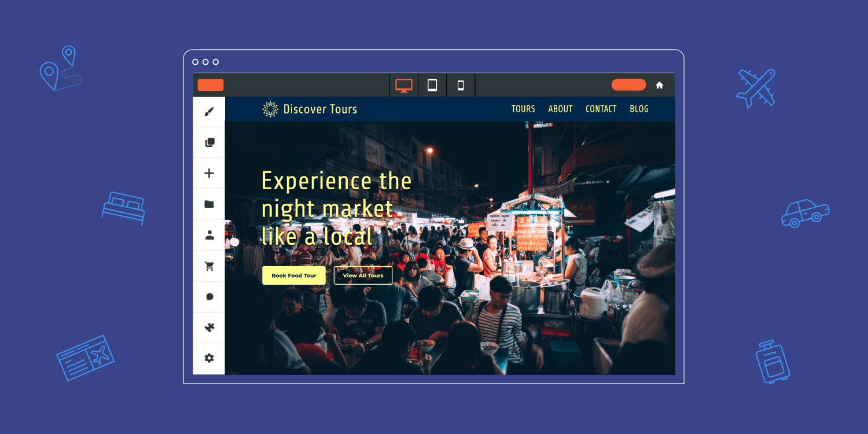Open the person membership icon
868x434 pixels.
pyautogui.click(x=209, y=235)
